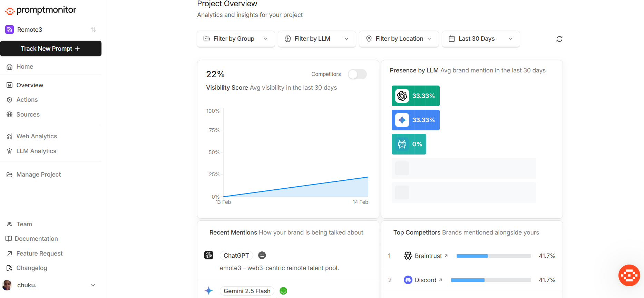Click the Braintrust 41.7% progress bar
This screenshot has height=298, width=644.
click(494, 256)
